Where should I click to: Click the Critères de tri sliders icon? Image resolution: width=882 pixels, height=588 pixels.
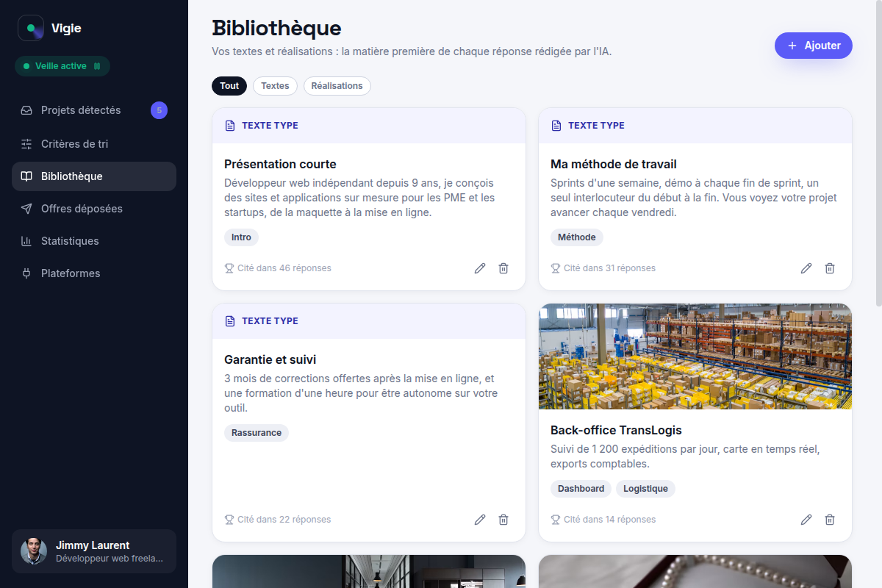pos(26,144)
